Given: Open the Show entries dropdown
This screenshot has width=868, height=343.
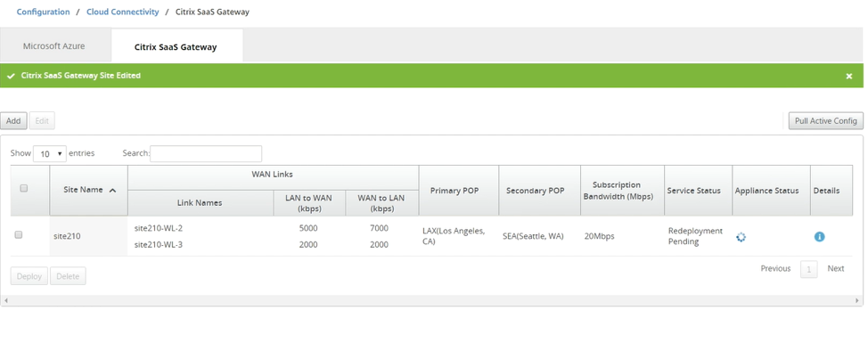Looking at the screenshot, I should [50, 154].
